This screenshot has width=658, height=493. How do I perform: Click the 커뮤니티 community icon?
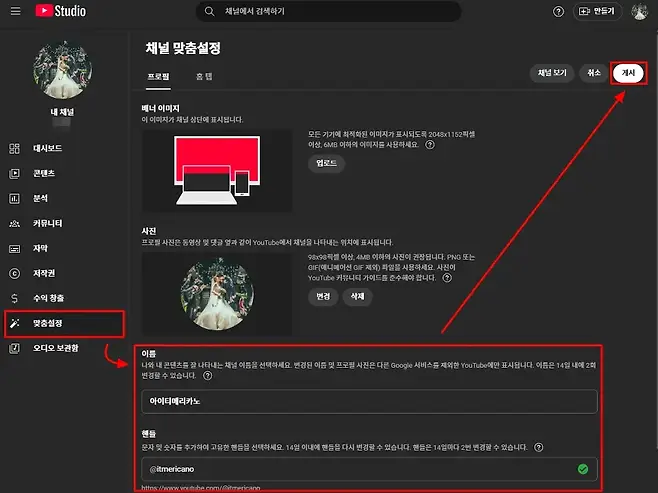point(14,223)
